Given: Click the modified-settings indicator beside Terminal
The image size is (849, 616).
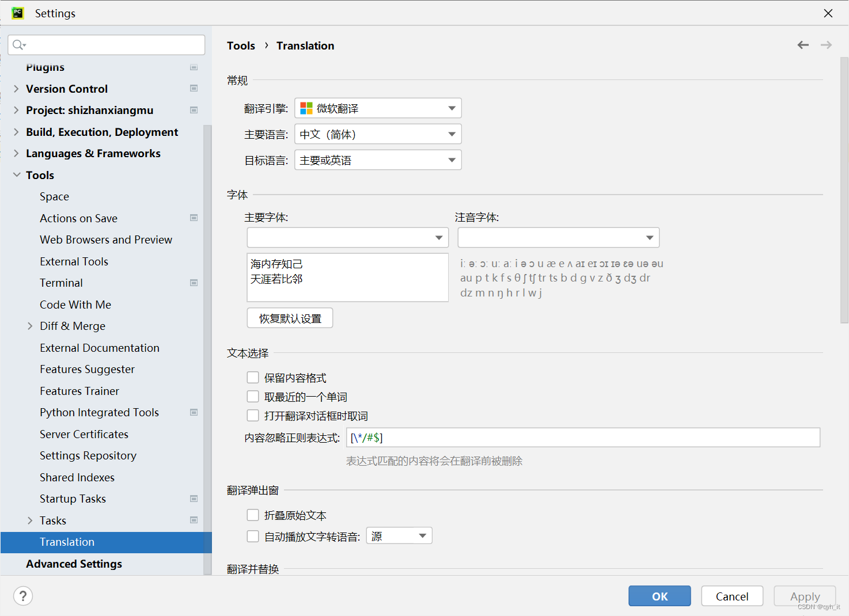Looking at the screenshot, I should point(194,283).
